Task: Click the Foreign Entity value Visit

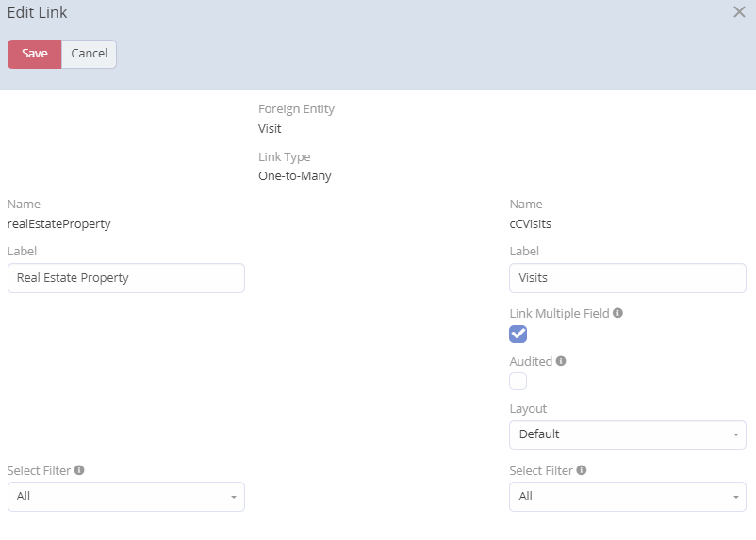Action: pyautogui.click(x=270, y=128)
